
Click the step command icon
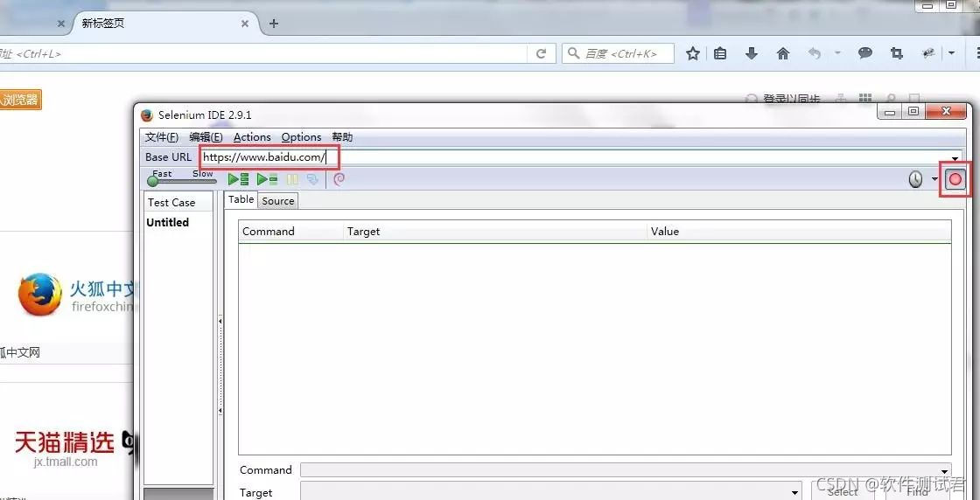[x=312, y=179]
